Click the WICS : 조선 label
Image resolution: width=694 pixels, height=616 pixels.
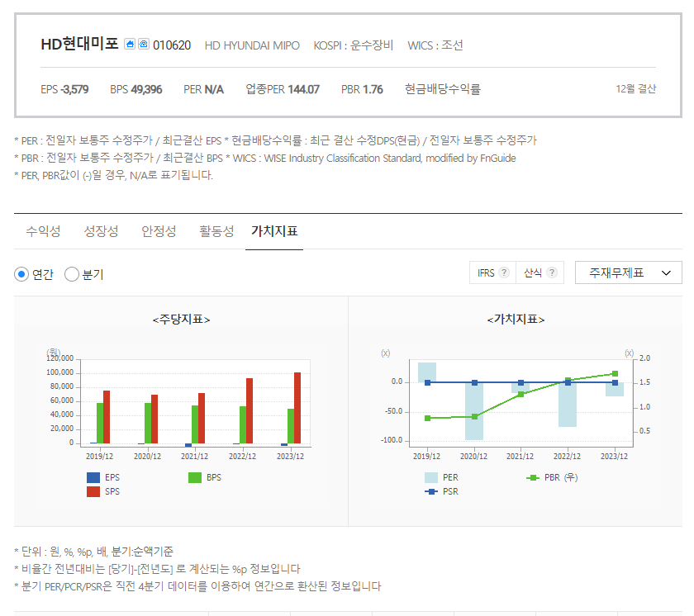point(435,45)
